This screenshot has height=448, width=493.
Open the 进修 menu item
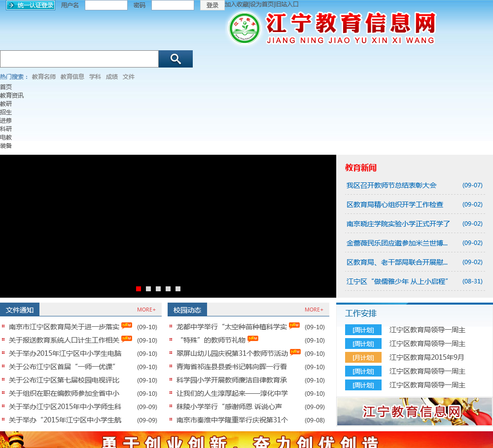(6, 121)
